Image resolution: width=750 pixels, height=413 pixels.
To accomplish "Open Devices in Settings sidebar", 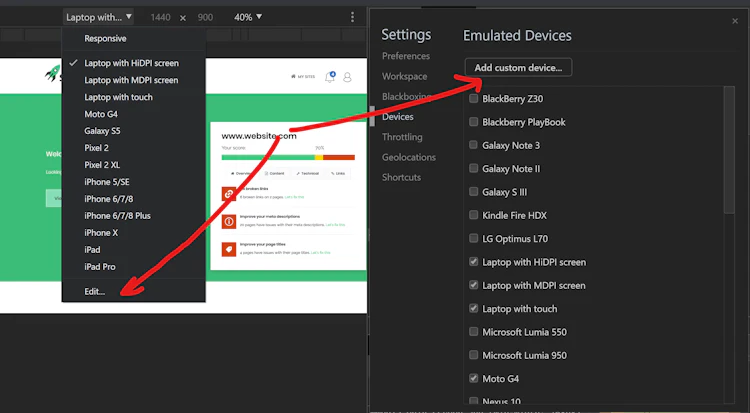I will click(397, 117).
